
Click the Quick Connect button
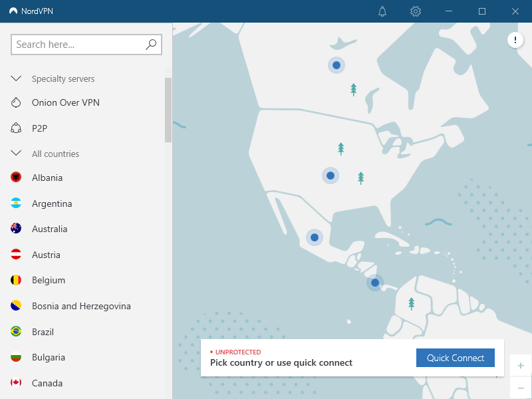(x=456, y=358)
